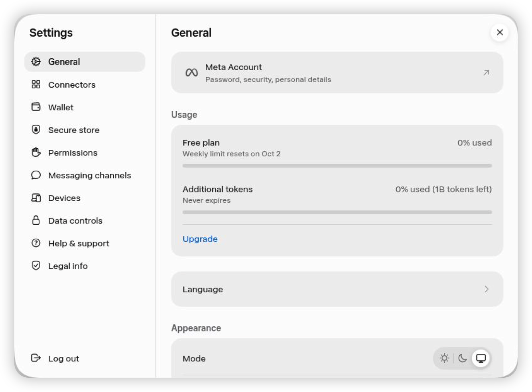Click the Upgrade link

[x=200, y=239]
